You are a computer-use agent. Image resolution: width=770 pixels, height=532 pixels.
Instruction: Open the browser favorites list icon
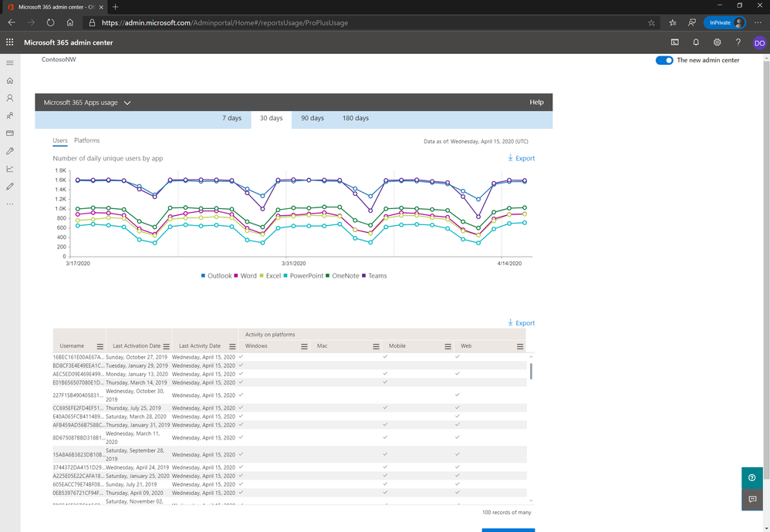tap(673, 22)
